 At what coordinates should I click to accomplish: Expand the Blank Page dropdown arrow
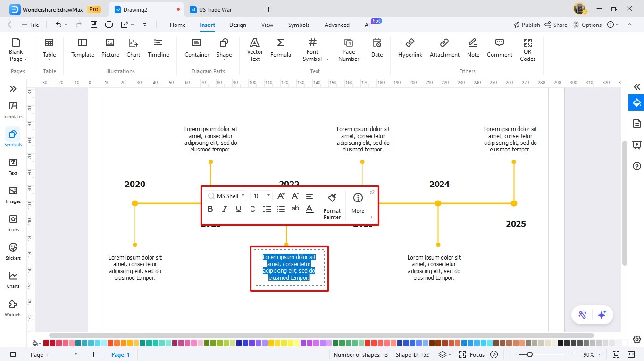click(x=25, y=59)
